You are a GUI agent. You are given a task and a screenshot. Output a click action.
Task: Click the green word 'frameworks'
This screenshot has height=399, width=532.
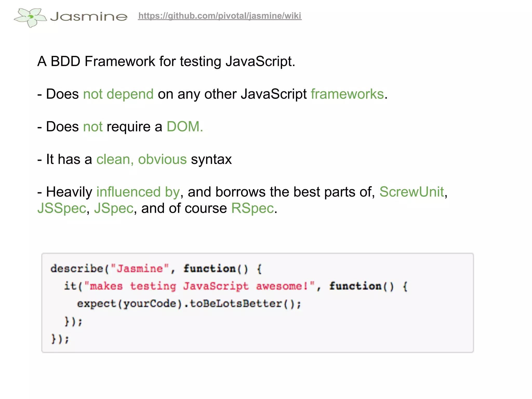coord(347,94)
